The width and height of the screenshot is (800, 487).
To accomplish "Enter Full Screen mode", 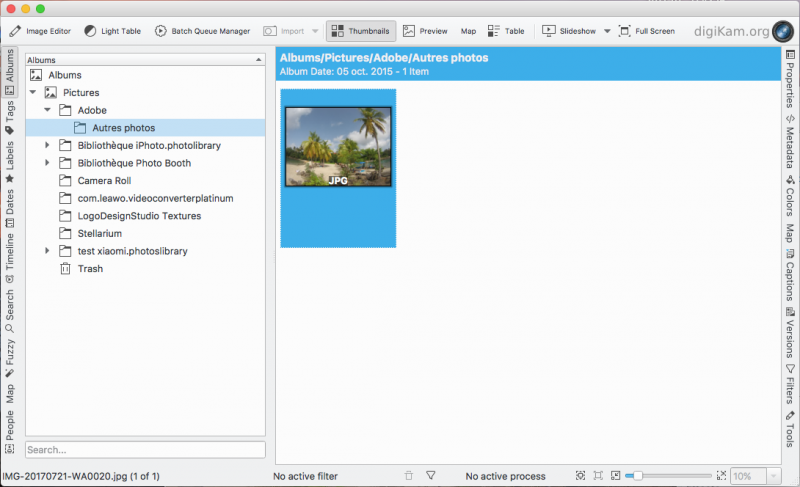I will point(646,31).
